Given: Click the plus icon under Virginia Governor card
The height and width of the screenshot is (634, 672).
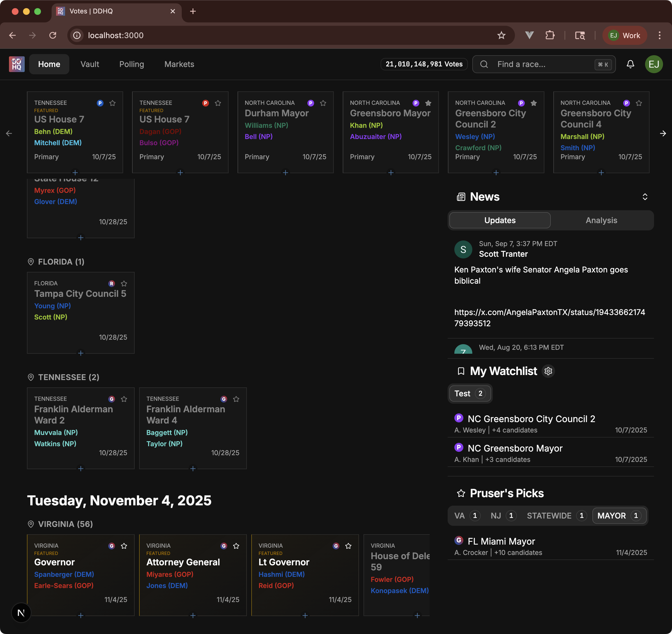Looking at the screenshot, I should coord(80,616).
